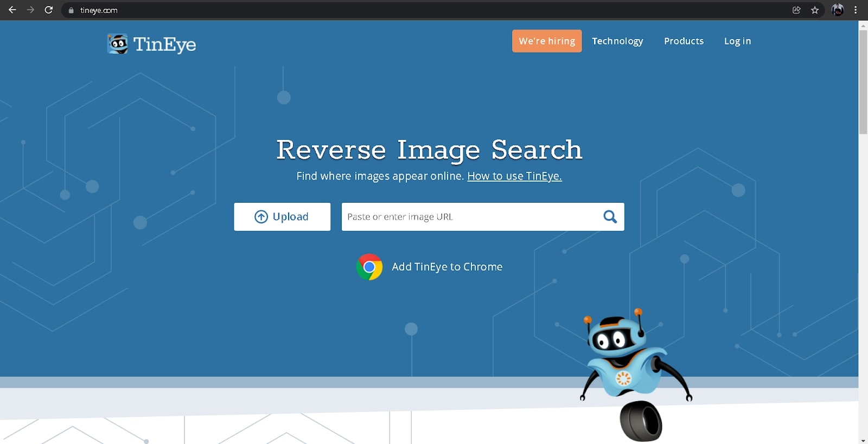Open the Technology menu

(x=617, y=41)
